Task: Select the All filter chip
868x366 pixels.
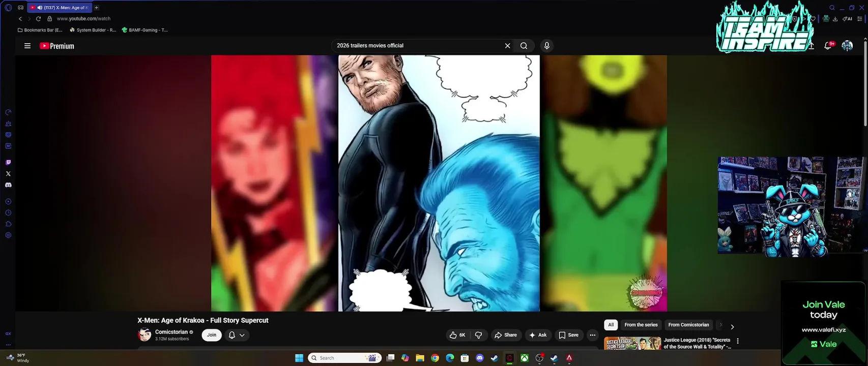Action: click(x=611, y=325)
